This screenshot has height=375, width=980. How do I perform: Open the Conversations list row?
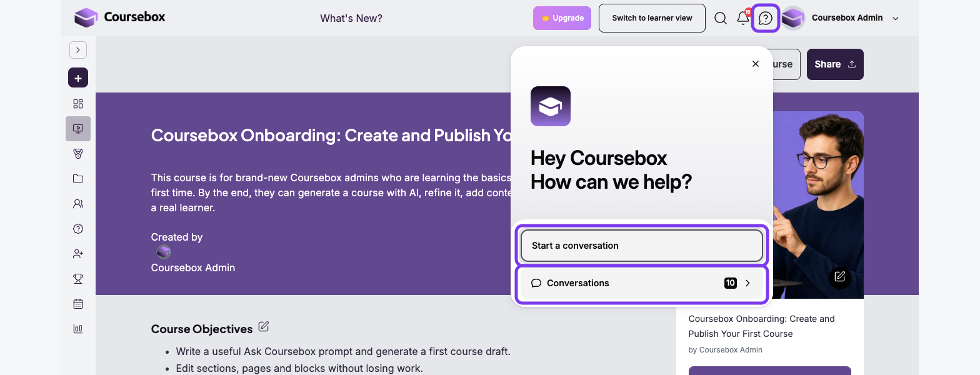(641, 283)
